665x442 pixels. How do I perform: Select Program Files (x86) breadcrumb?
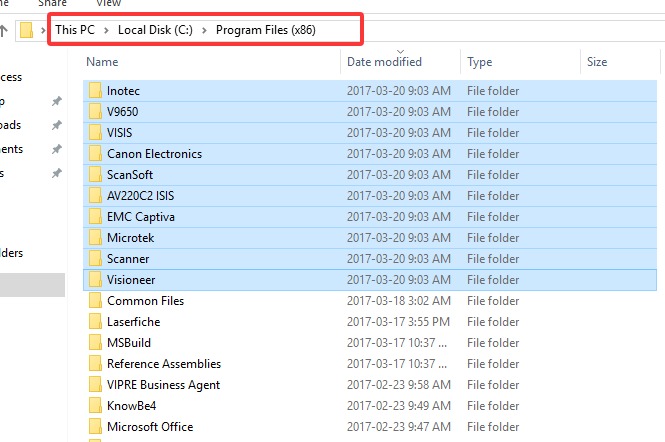coord(265,30)
